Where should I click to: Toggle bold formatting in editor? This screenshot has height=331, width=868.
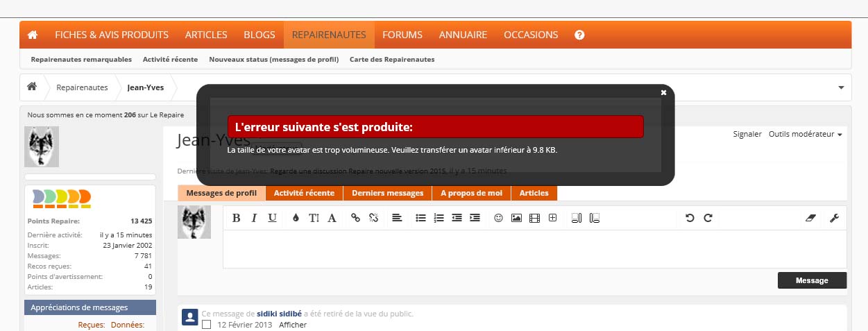(236, 218)
